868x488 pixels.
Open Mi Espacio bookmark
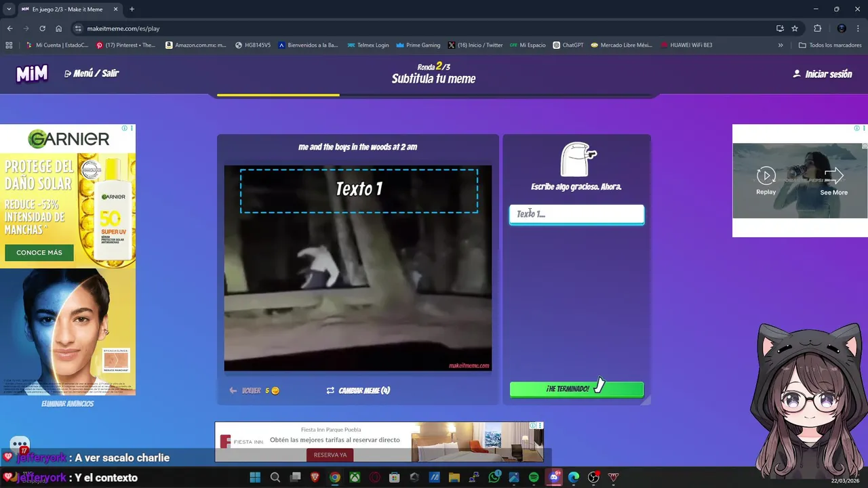[x=528, y=45]
